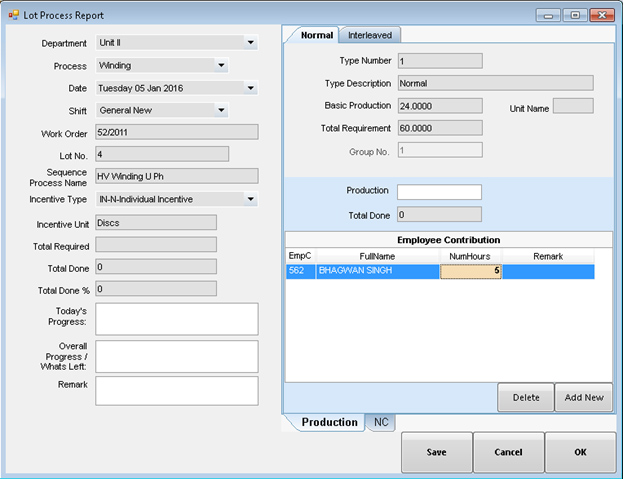Open the Date picker dropdown

coord(250,88)
